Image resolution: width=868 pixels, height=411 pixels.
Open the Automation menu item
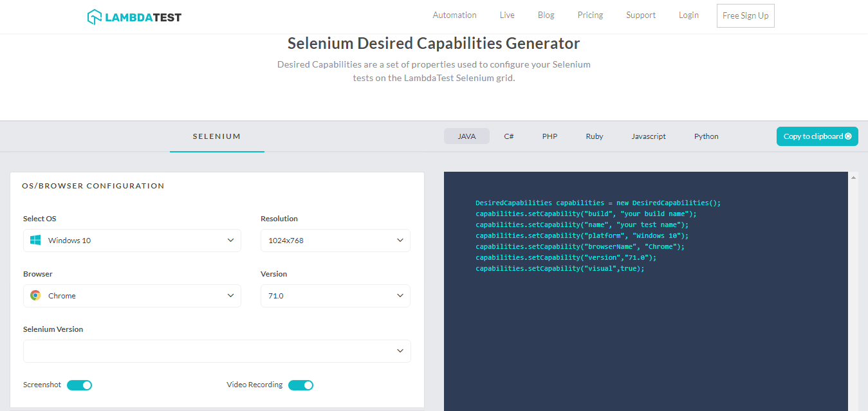(454, 15)
